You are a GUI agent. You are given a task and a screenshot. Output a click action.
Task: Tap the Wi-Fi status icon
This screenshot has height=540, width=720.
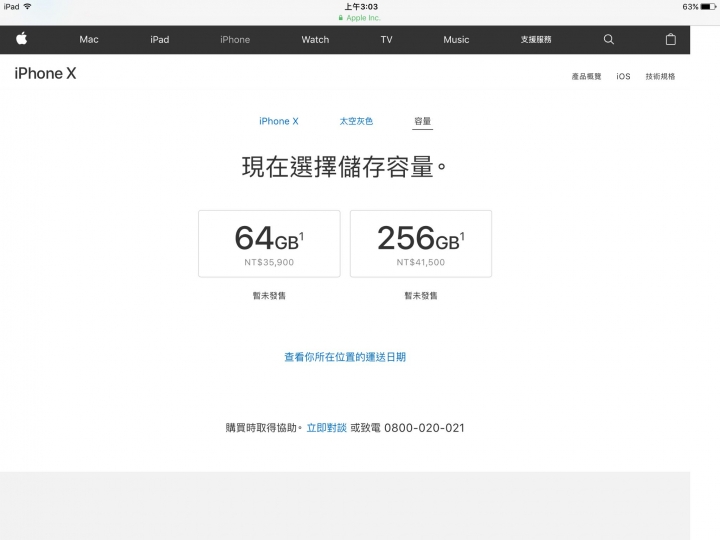coord(27,6)
